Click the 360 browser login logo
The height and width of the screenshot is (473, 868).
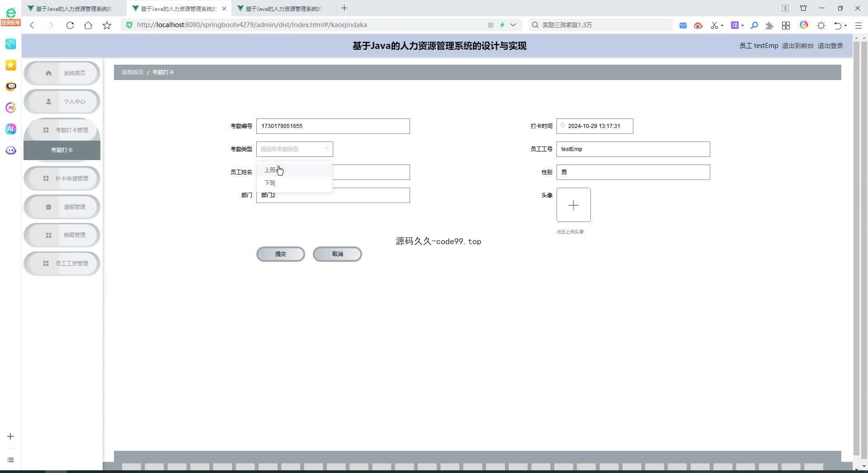click(10, 17)
